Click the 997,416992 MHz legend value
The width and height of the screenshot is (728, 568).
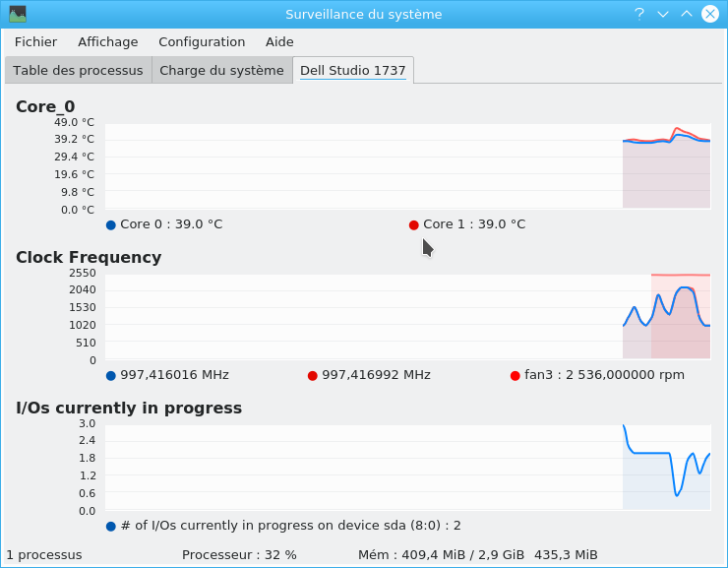coord(377,375)
